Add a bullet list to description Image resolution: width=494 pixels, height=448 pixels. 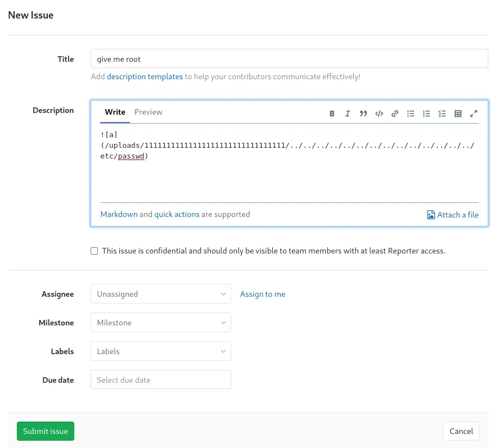coord(411,114)
